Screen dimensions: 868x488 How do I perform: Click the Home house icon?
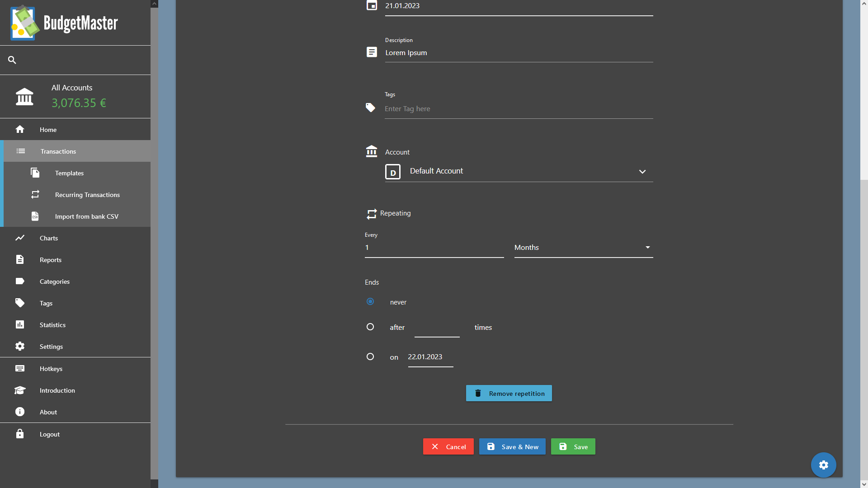[20, 129]
